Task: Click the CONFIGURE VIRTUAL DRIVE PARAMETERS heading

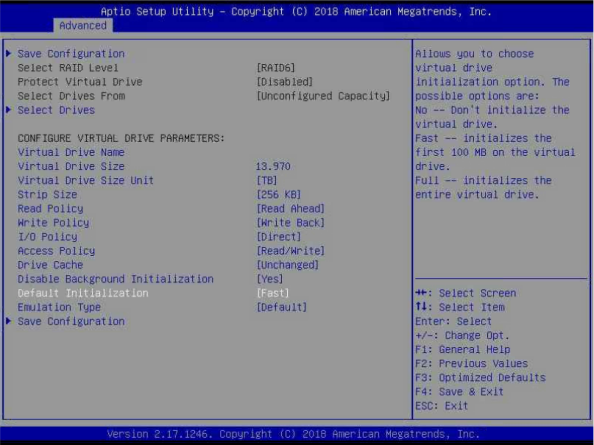Action: tap(121, 138)
